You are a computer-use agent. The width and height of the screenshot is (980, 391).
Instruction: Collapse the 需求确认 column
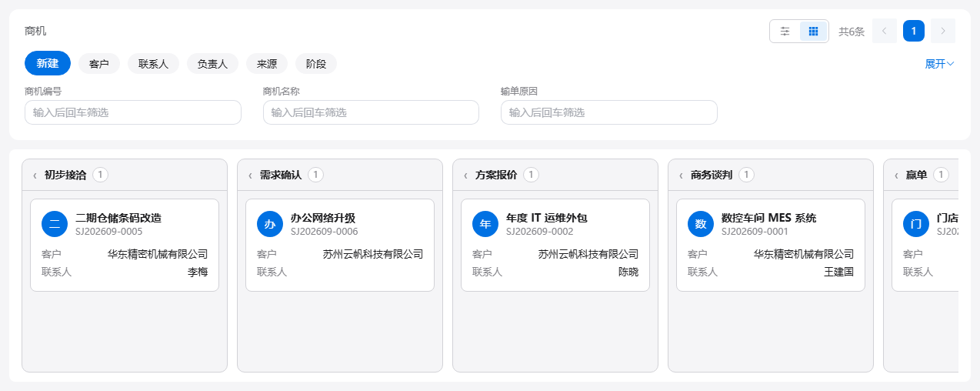[x=250, y=175]
